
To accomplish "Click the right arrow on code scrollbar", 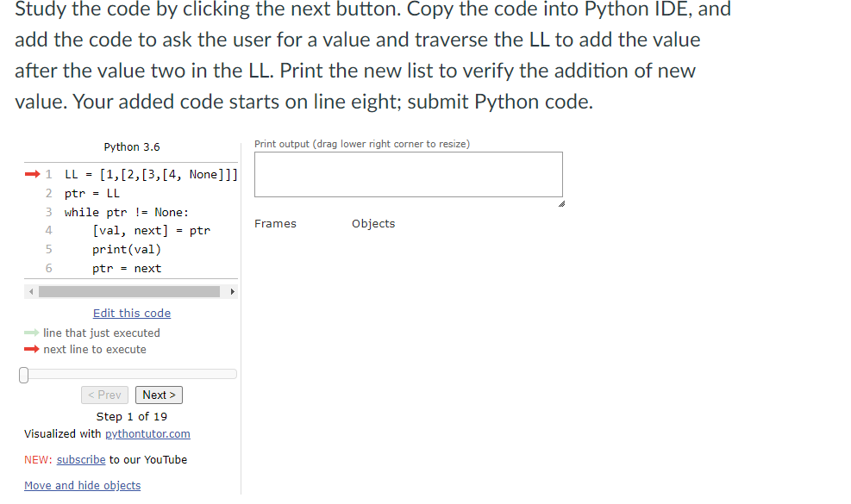I will [232, 291].
